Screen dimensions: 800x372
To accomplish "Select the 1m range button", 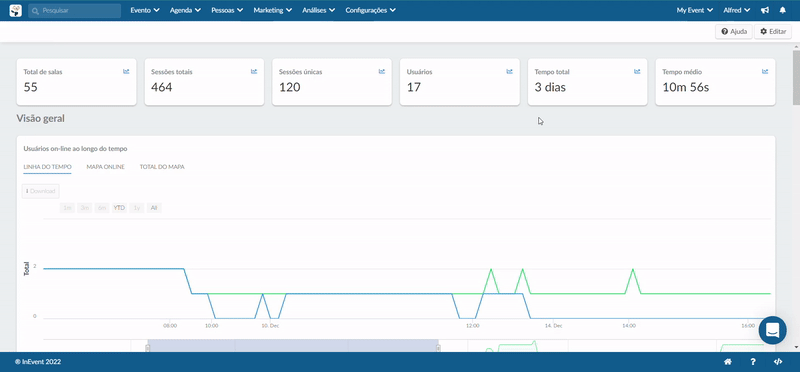I will coord(67,208).
